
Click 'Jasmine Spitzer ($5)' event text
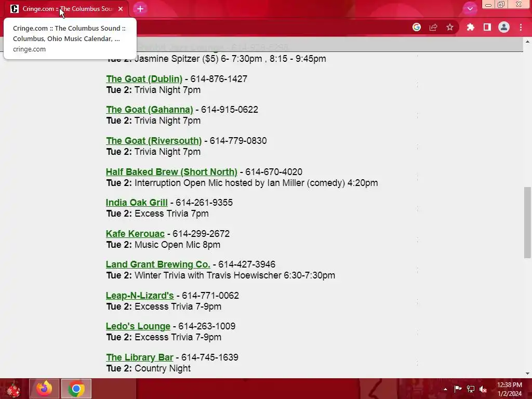click(177, 59)
